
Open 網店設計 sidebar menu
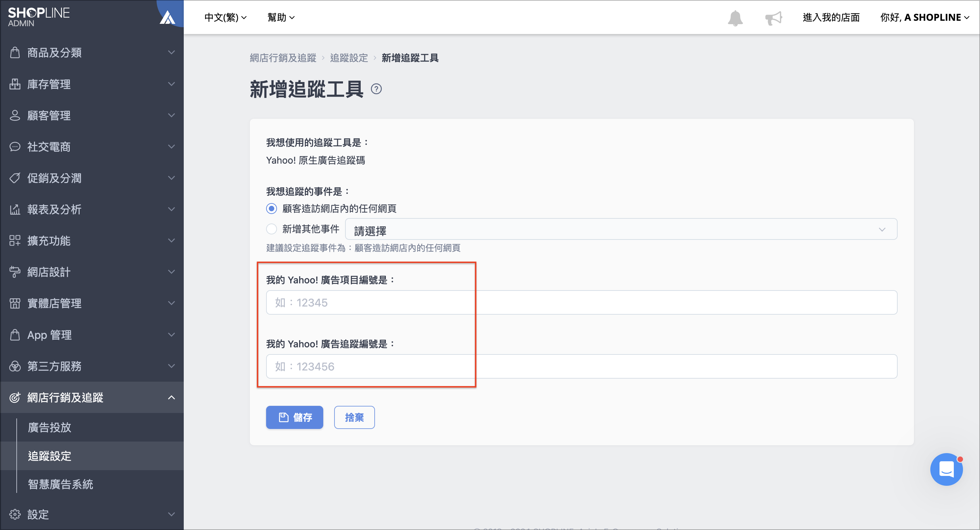pos(92,272)
